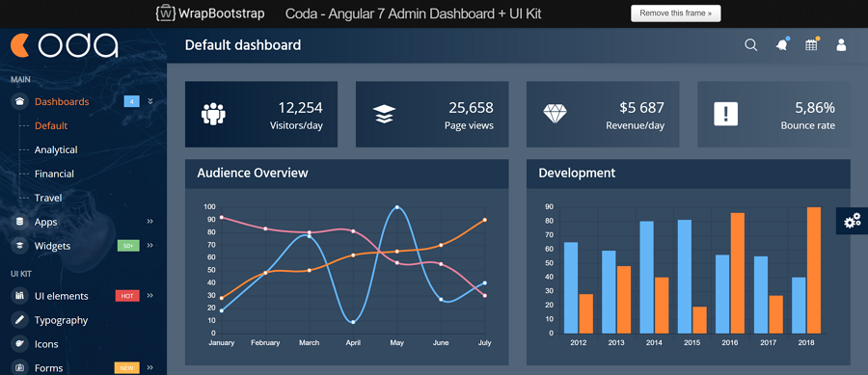Click the red HOT badge
The width and height of the screenshot is (868, 375).
[127, 296]
